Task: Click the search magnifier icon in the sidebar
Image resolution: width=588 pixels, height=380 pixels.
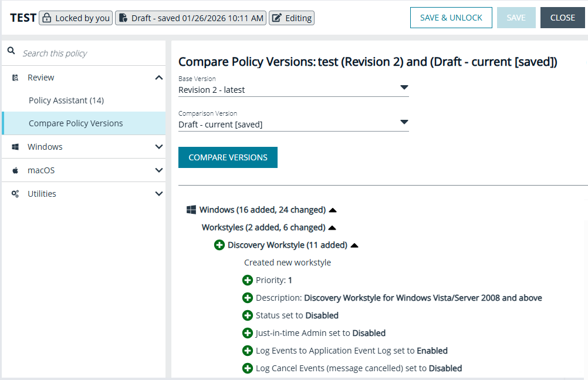Action: [11, 51]
